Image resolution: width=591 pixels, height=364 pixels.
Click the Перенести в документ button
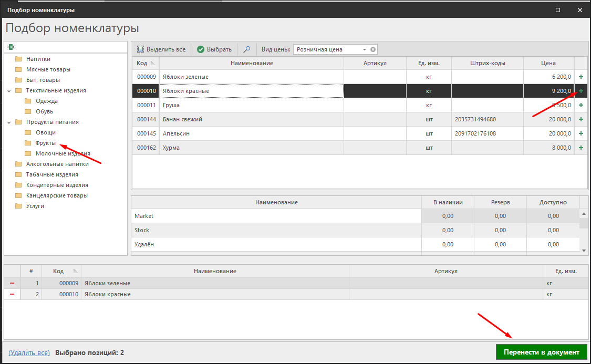pos(541,352)
